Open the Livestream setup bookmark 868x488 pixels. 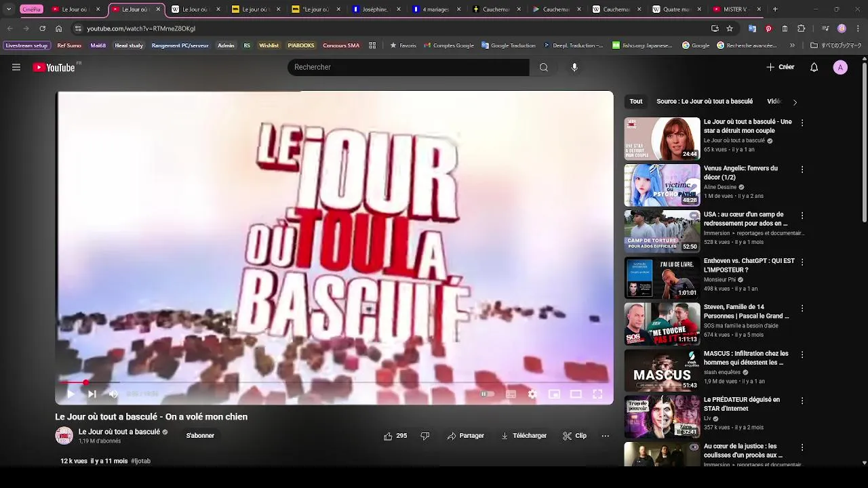pyautogui.click(x=27, y=45)
